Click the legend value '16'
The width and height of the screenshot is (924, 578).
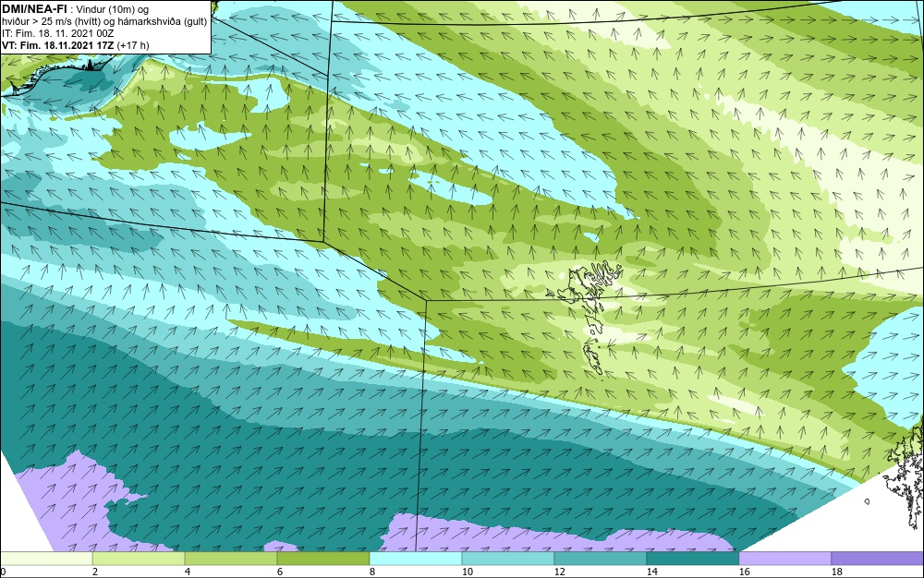(745, 572)
